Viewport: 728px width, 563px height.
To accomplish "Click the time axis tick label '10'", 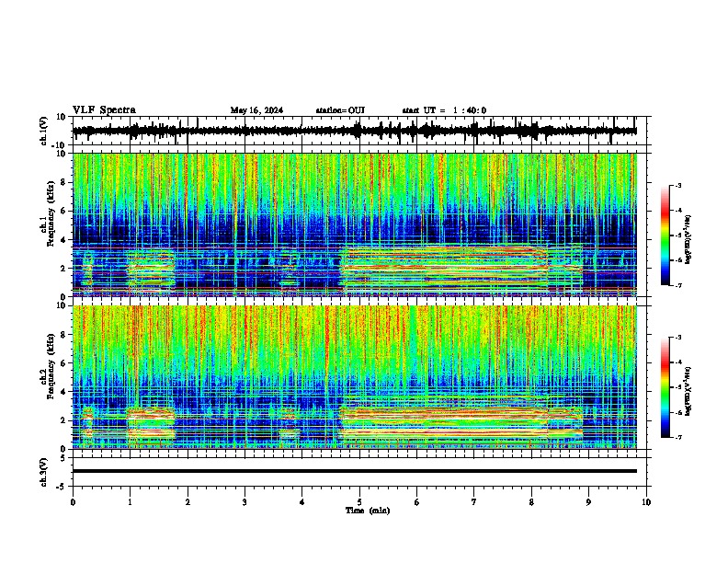I will (x=646, y=502).
